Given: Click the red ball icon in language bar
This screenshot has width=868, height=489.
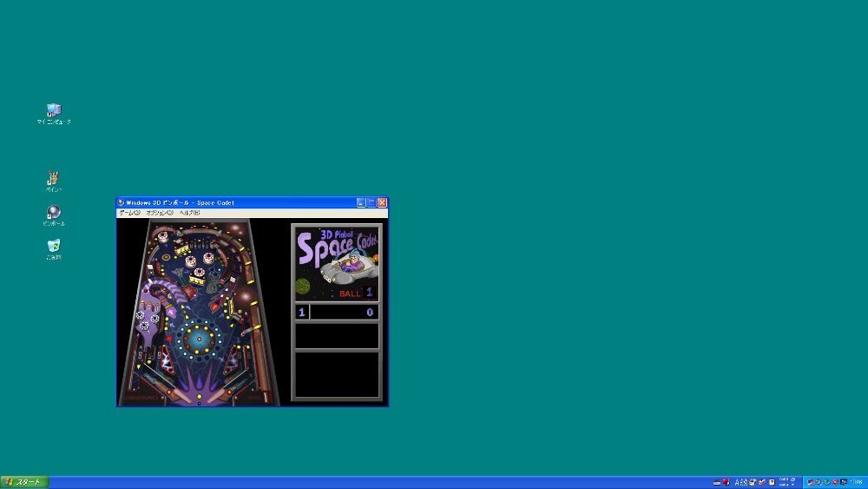Looking at the screenshot, I should tap(726, 482).
